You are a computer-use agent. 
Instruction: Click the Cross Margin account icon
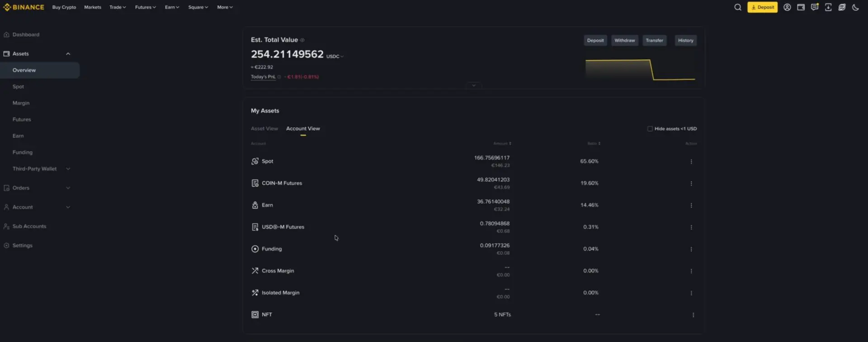coord(255,271)
